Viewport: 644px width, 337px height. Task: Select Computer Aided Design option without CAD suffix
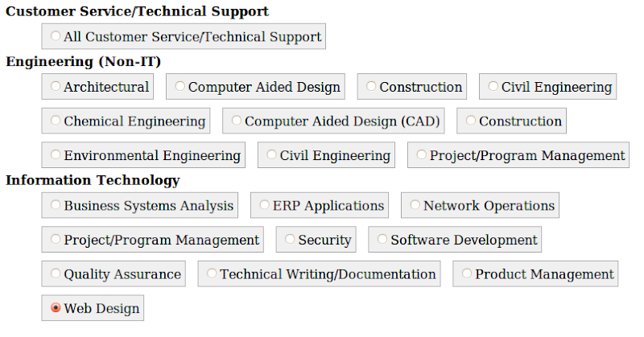coord(180,87)
